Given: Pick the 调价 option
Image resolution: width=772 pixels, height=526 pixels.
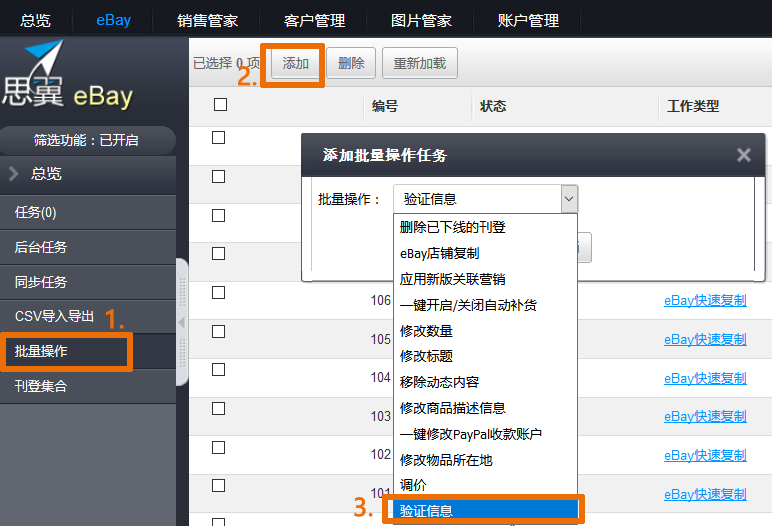Looking at the screenshot, I should point(485,485).
